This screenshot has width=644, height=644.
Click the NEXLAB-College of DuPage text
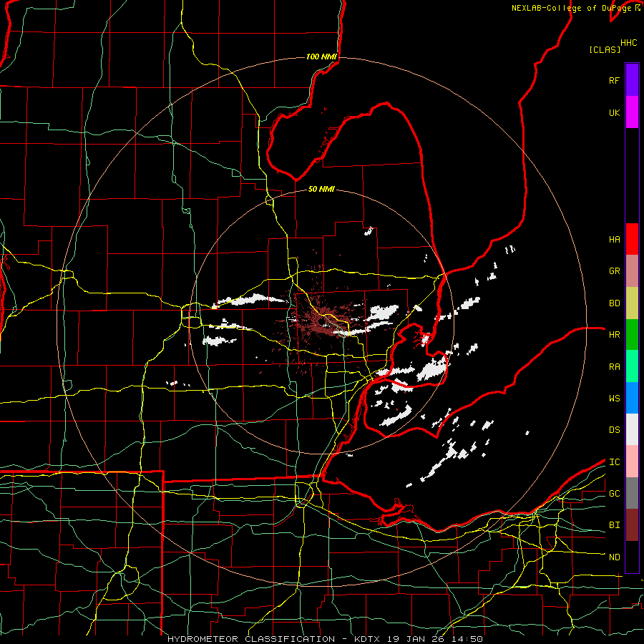572,8
